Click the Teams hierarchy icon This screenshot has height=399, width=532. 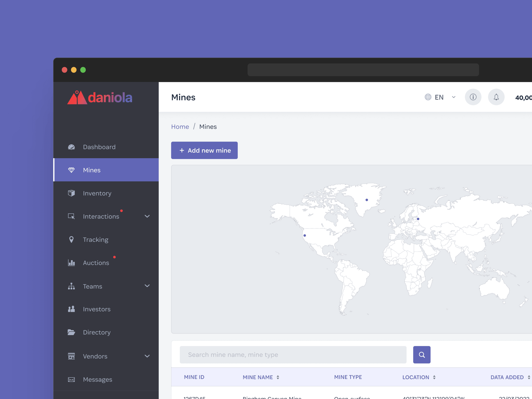[71, 286]
